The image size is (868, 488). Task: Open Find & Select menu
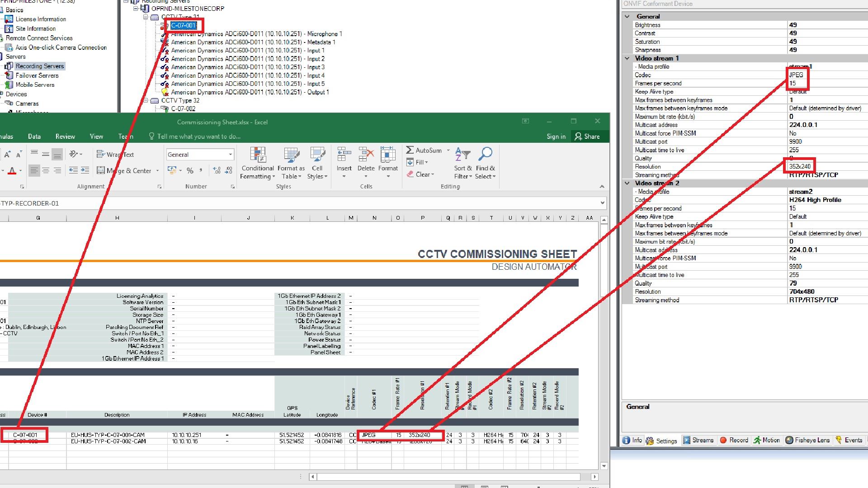tap(485, 163)
